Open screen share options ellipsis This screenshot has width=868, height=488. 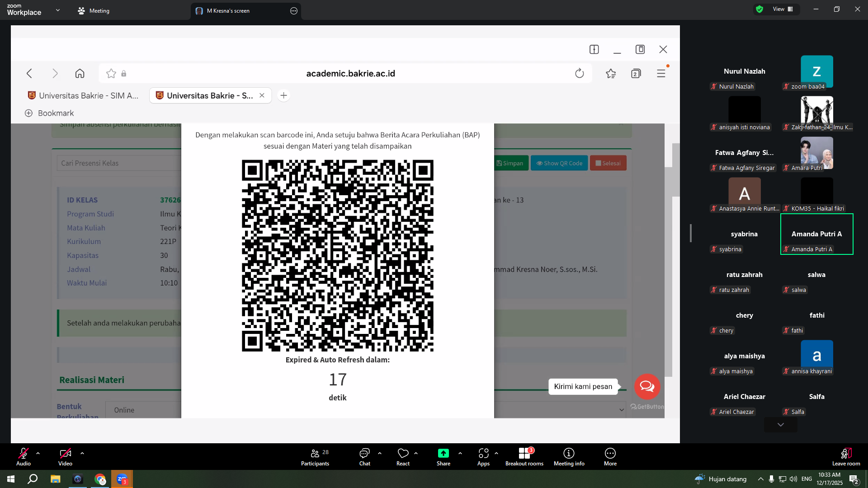pos(294,11)
